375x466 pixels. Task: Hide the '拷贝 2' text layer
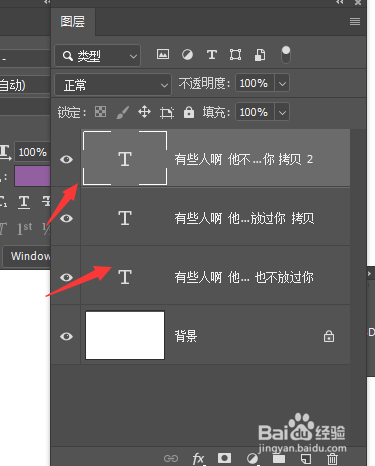[x=66, y=159]
